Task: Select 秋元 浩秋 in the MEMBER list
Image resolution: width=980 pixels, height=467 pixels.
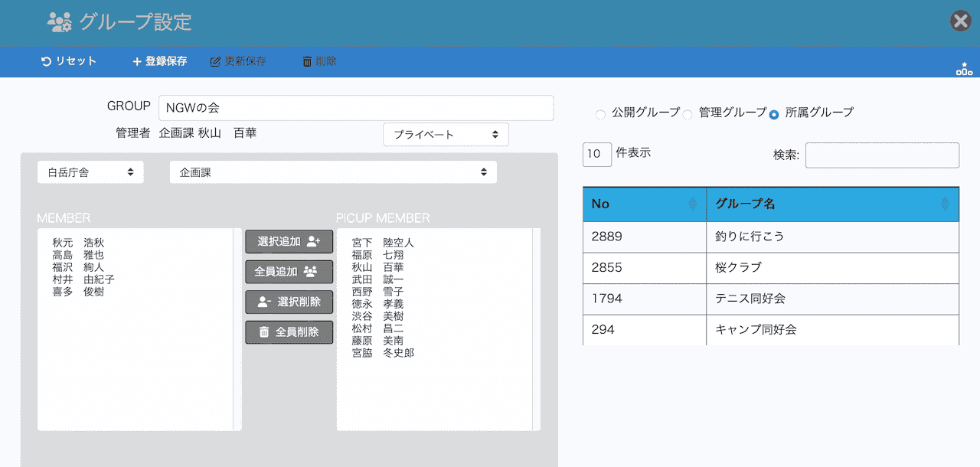Action: pos(78,243)
